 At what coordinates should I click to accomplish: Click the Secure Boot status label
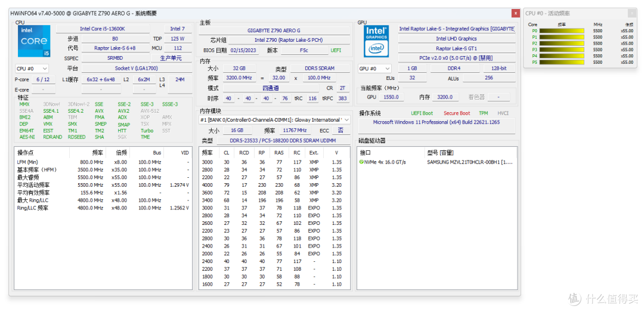point(457,113)
